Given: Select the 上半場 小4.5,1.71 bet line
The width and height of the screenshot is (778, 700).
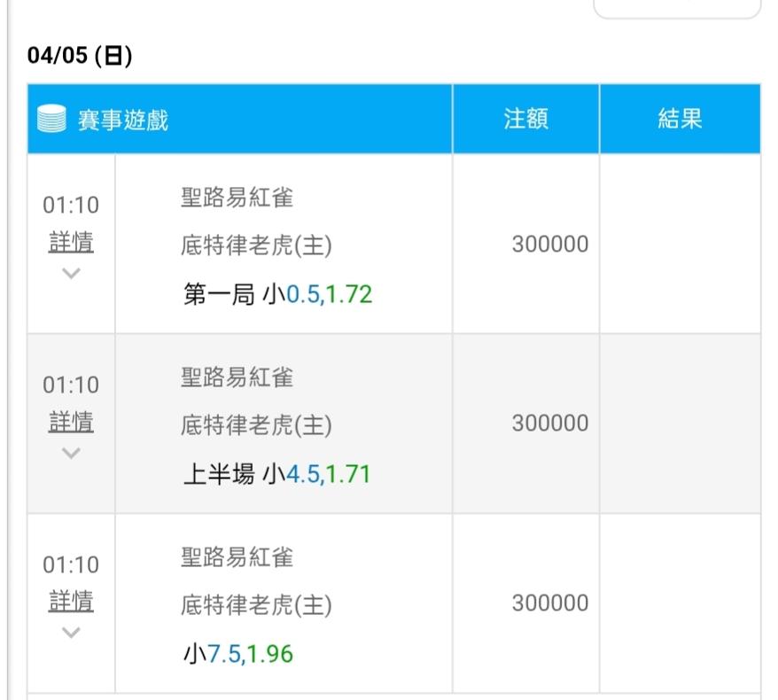Looking at the screenshot, I should [x=276, y=474].
